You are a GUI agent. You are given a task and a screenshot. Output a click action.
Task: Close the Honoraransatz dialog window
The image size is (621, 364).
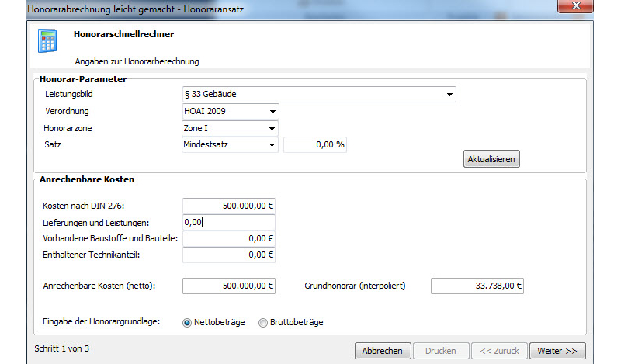(574, 7)
